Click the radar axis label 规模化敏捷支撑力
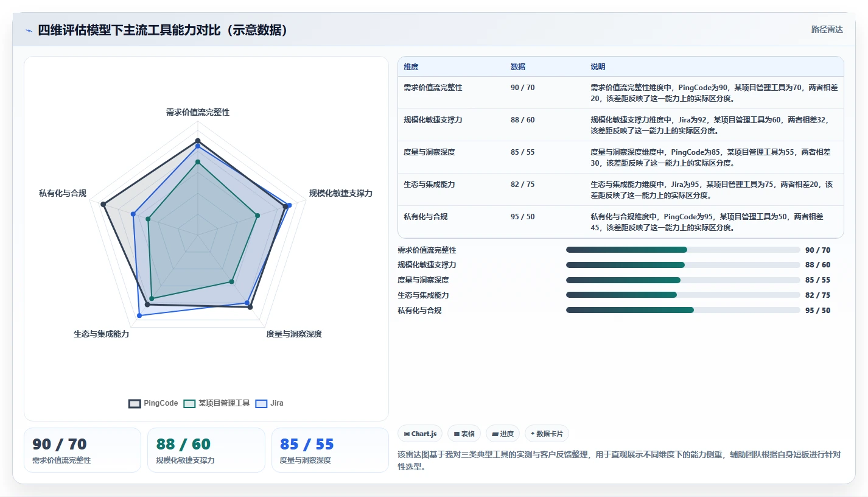 click(x=341, y=194)
